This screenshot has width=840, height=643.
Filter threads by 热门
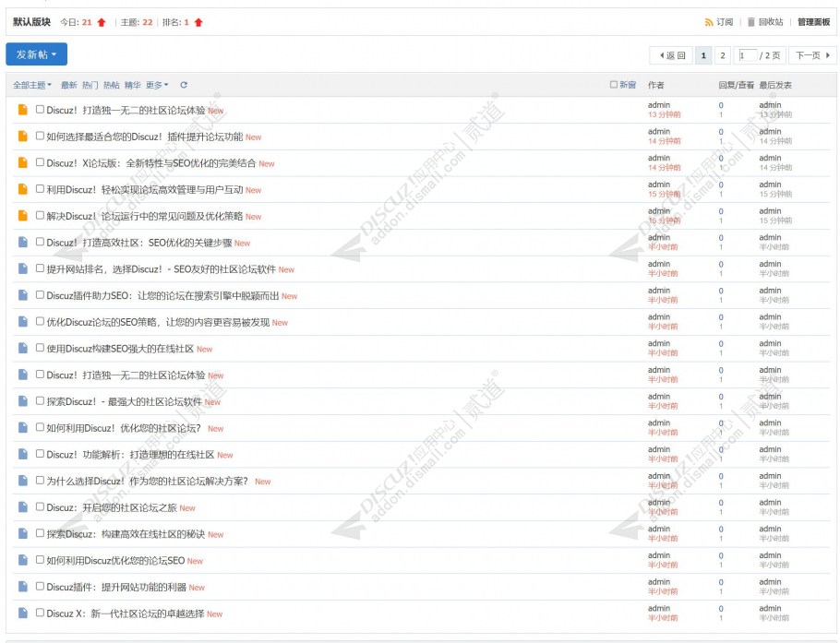click(x=90, y=85)
